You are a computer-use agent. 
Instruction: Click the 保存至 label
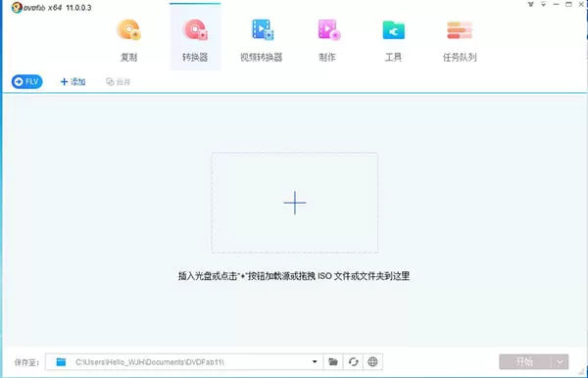pos(26,362)
